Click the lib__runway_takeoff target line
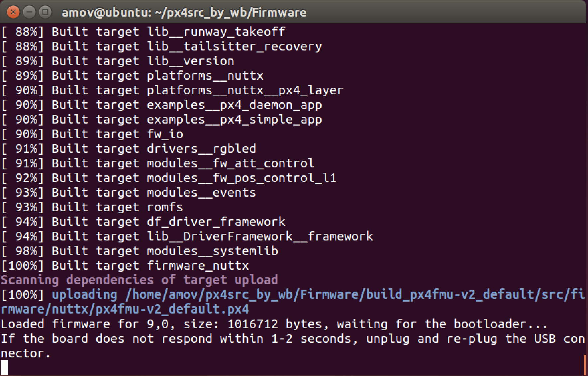 143,32
